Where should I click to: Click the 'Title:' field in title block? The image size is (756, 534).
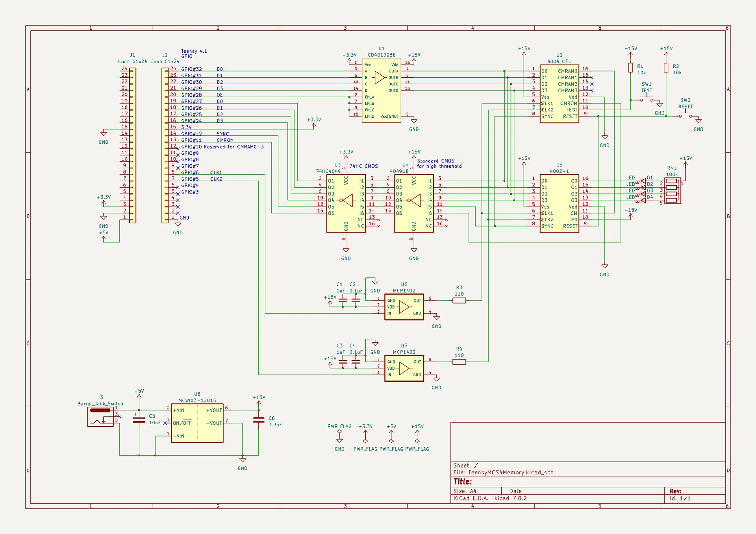pyautogui.click(x=463, y=482)
